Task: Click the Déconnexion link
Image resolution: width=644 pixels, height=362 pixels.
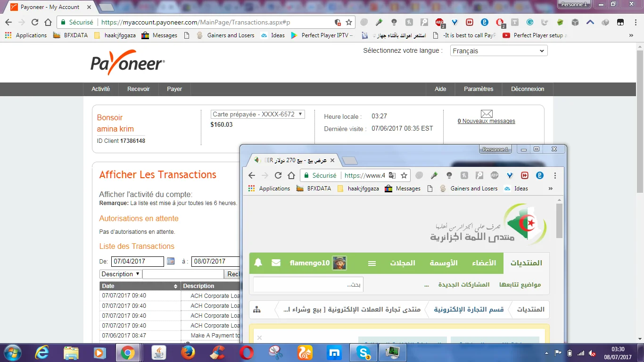Action: click(x=528, y=89)
